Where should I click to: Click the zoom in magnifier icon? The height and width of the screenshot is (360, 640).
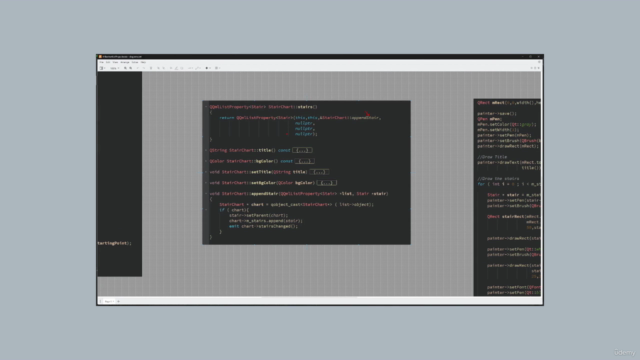[125, 68]
